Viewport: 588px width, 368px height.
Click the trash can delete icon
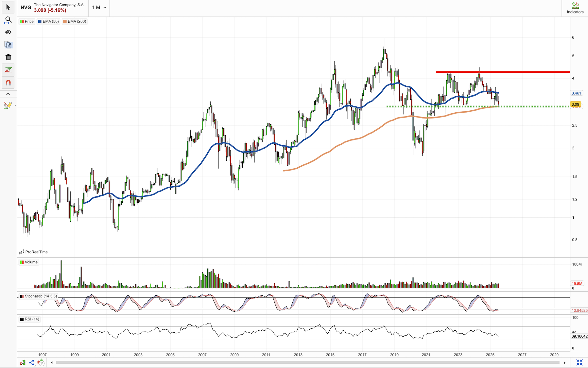point(8,57)
